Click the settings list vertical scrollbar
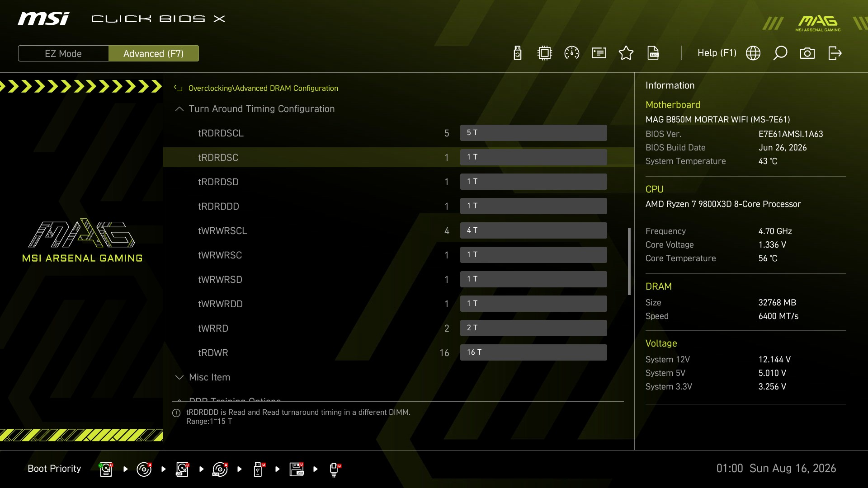 point(629,261)
